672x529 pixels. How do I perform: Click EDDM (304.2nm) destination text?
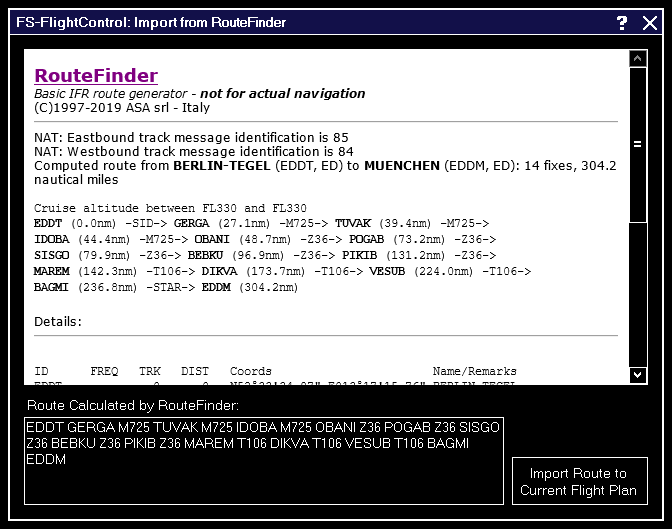coord(250,287)
